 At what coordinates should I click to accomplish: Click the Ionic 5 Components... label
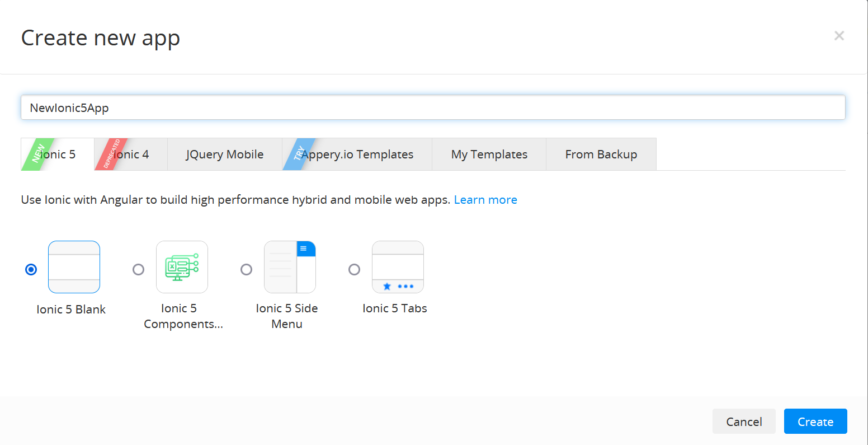coord(183,316)
